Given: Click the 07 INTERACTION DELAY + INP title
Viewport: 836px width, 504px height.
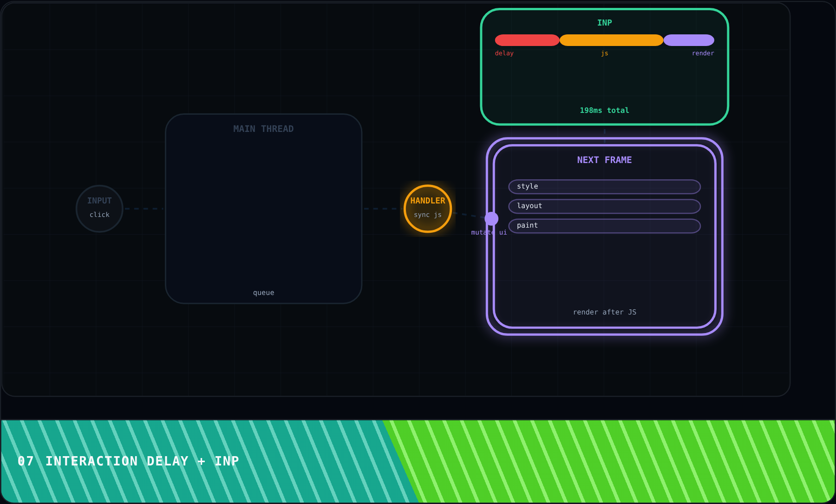Looking at the screenshot, I should click(128, 461).
